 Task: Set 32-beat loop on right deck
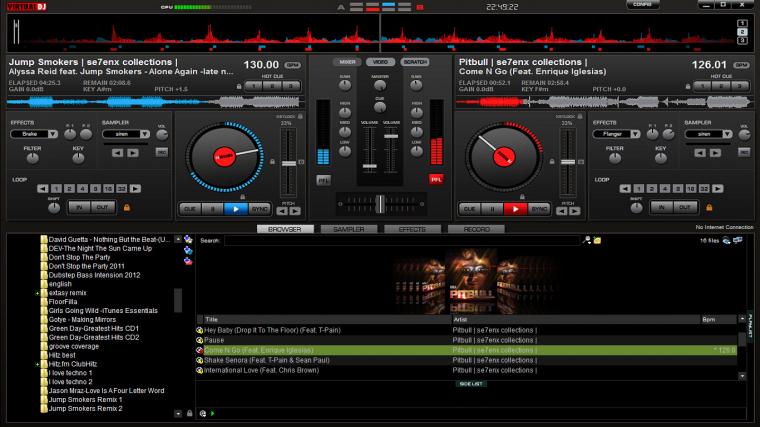[x=704, y=189]
